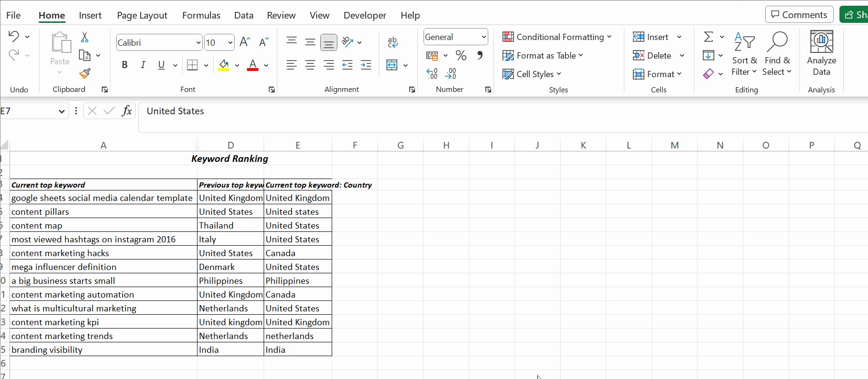Click the AutoSum sigma icon
The image size is (868, 379).
click(709, 37)
